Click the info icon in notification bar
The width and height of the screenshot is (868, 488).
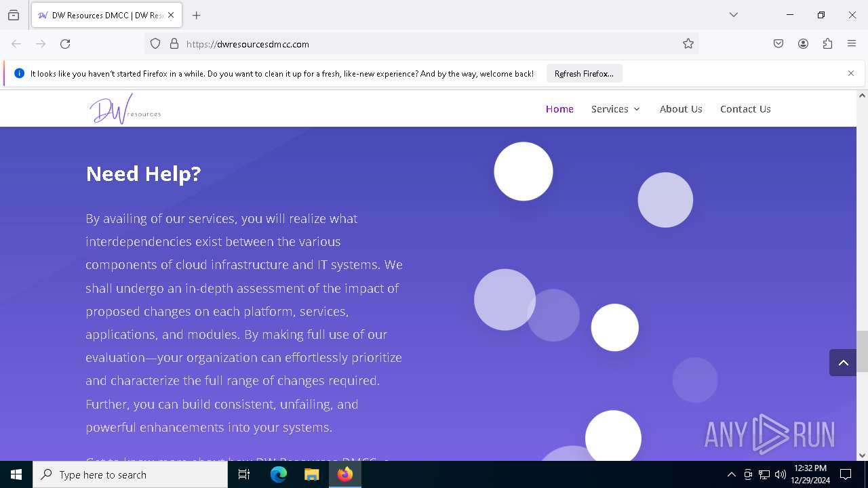(x=19, y=73)
